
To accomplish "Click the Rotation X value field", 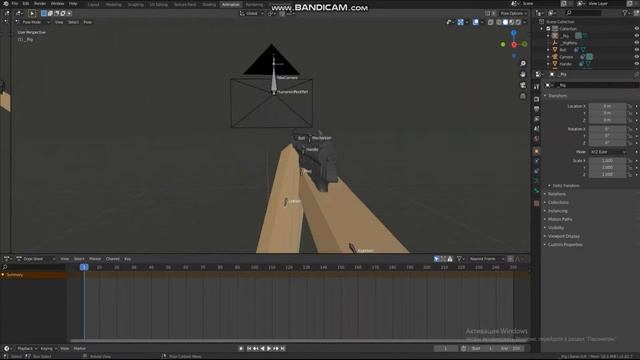I will [607, 129].
